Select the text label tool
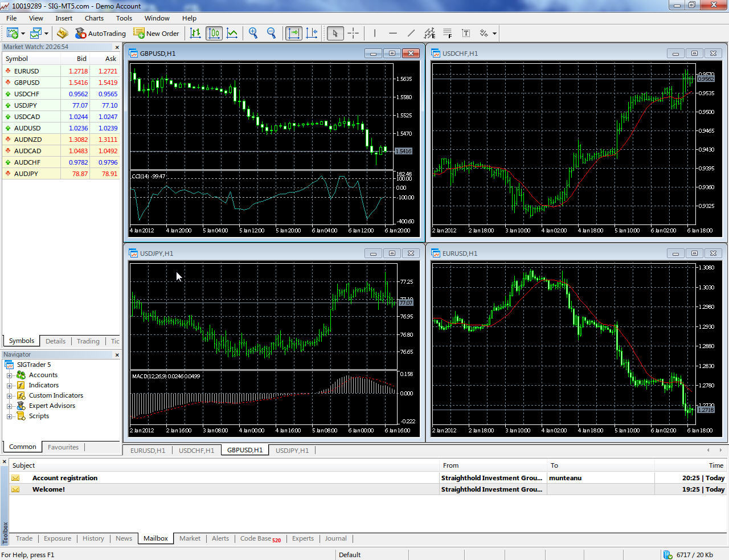Screen dimensions: 729x560 pos(466,33)
